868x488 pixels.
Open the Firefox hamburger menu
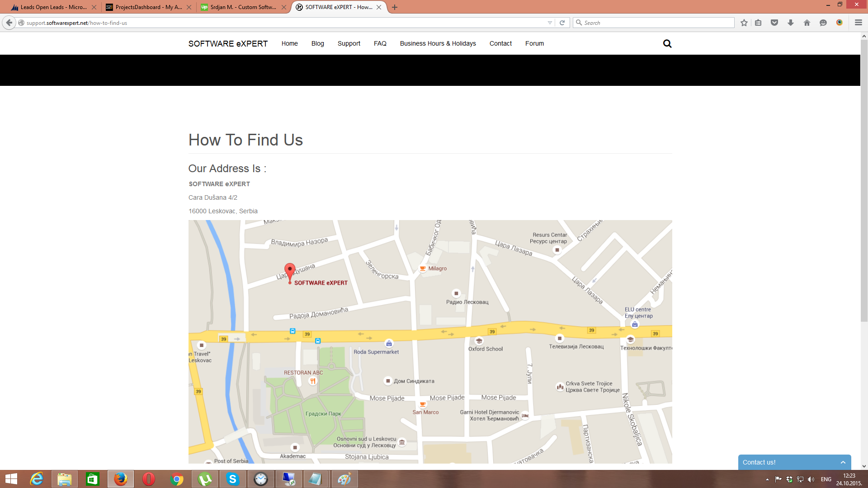(x=859, y=23)
